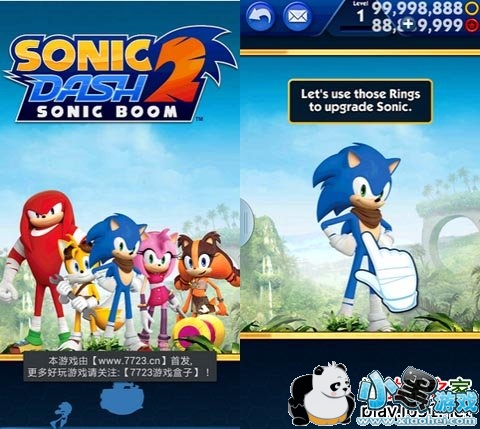The height and width of the screenshot is (429, 480).
Task: Click the panda mascot logo
Action: 320,395
